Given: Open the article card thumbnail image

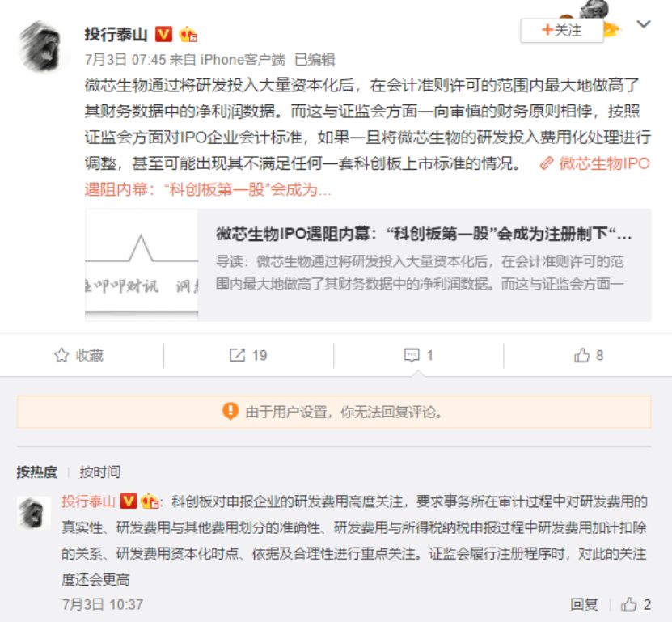Looking at the screenshot, I should tap(142, 265).
